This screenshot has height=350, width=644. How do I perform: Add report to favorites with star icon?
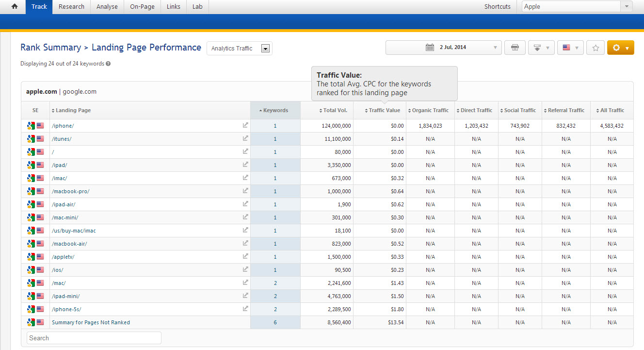pos(596,48)
